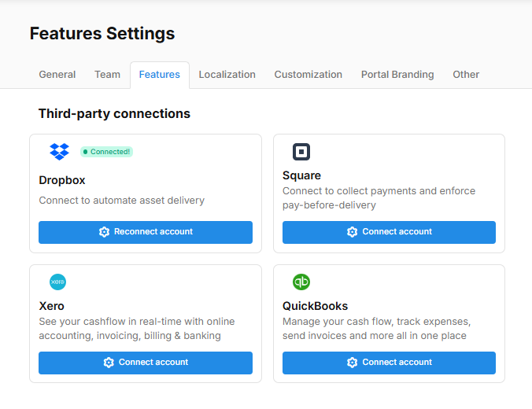532x409 pixels.
Task: Open the General tab
Action: [57, 75]
